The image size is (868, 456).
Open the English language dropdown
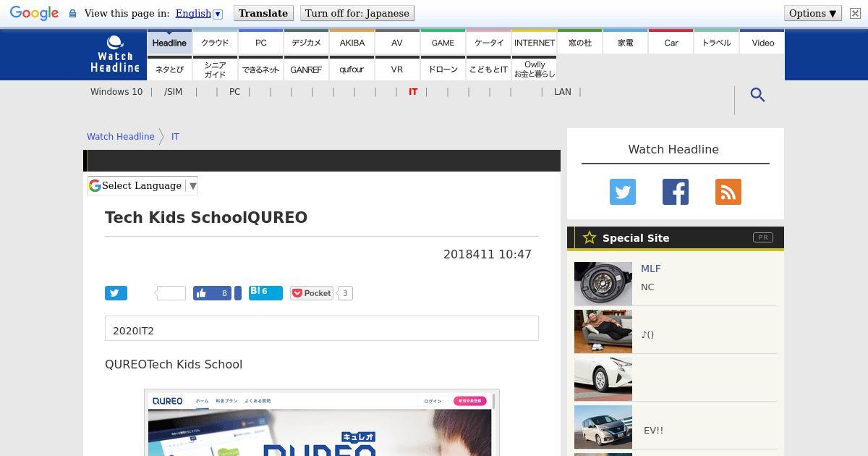coord(199,13)
